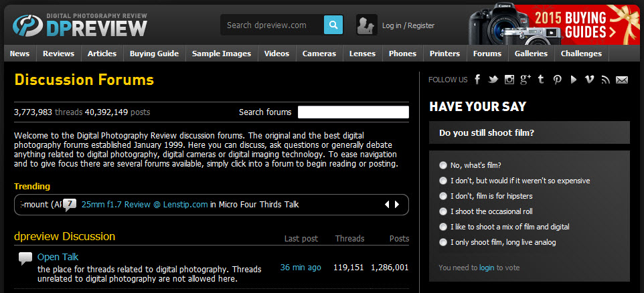The image size is (644, 293).
Task: Focus the Search dpreview.com field
Action: click(x=272, y=25)
